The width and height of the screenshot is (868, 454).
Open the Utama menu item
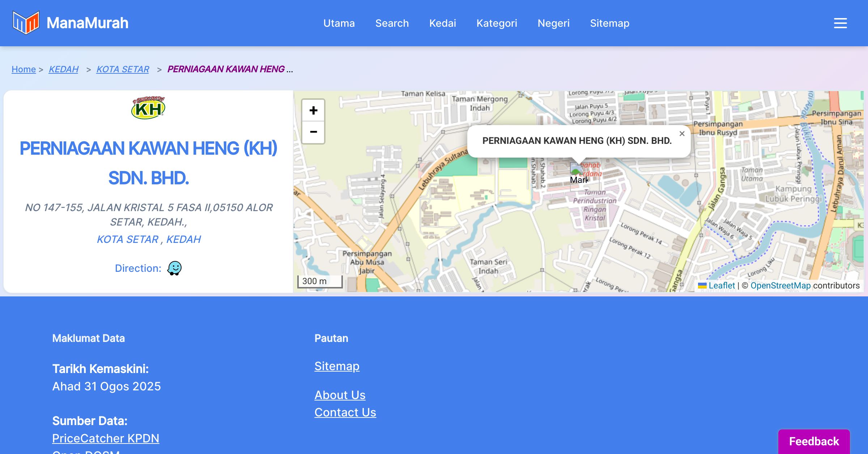pos(339,23)
